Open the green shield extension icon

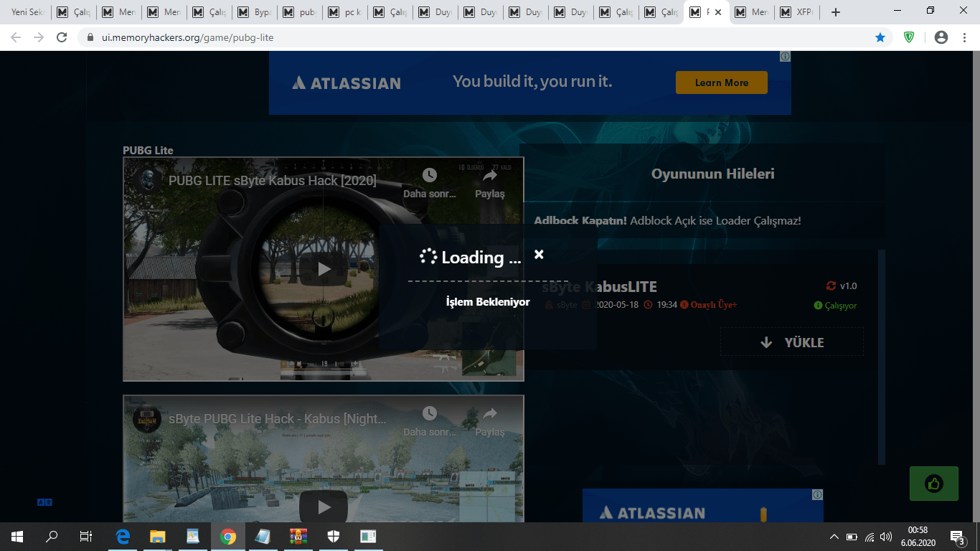tap(909, 37)
